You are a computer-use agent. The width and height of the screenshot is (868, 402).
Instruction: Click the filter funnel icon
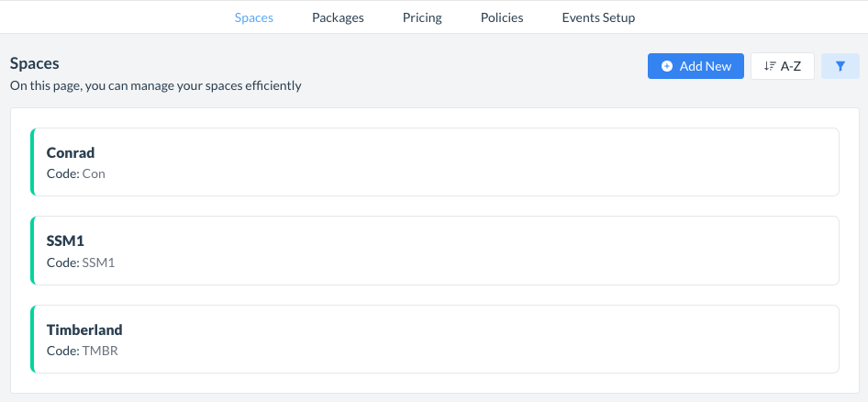(840, 66)
